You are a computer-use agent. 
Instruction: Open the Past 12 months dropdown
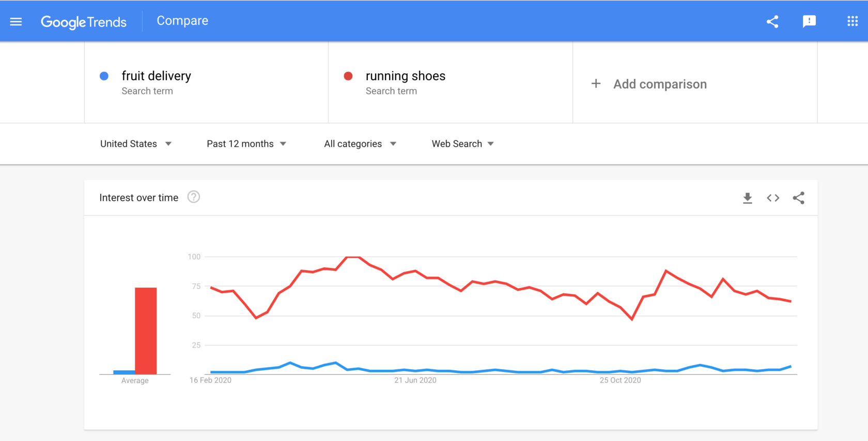(246, 144)
